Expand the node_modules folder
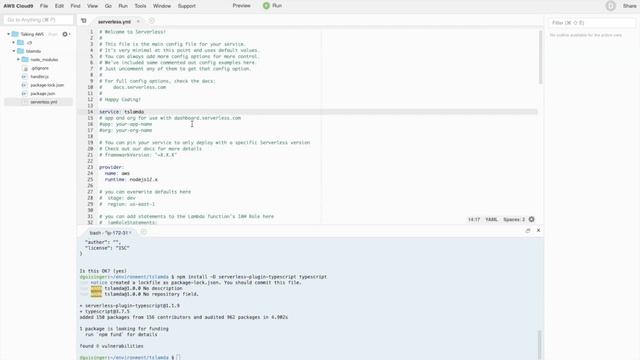640x360 pixels. point(18,60)
